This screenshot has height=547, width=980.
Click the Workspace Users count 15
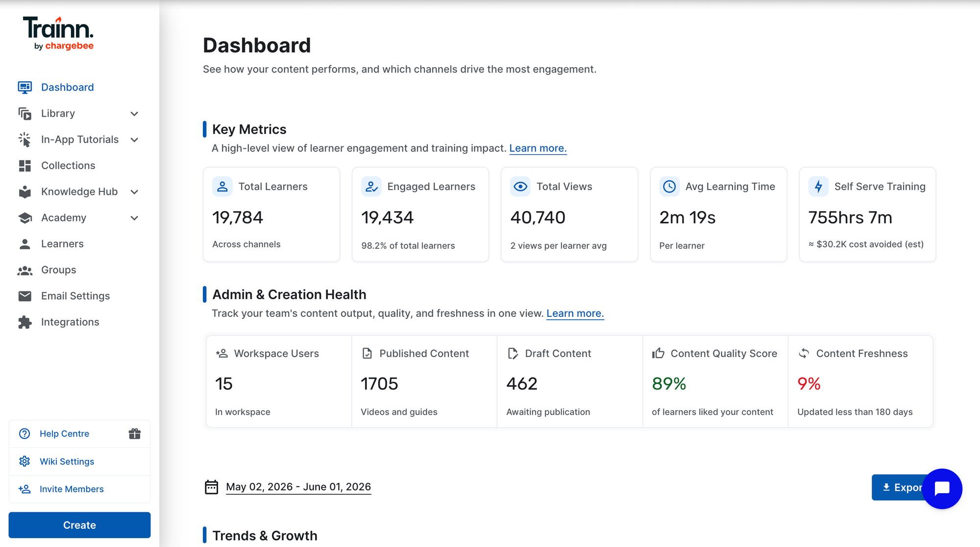(x=224, y=383)
